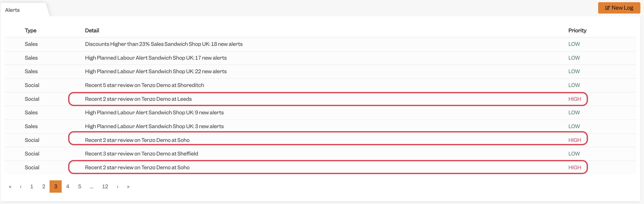This screenshot has height=204, width=644.
Task: Open pagination page 2
Action: pos(44,187)
